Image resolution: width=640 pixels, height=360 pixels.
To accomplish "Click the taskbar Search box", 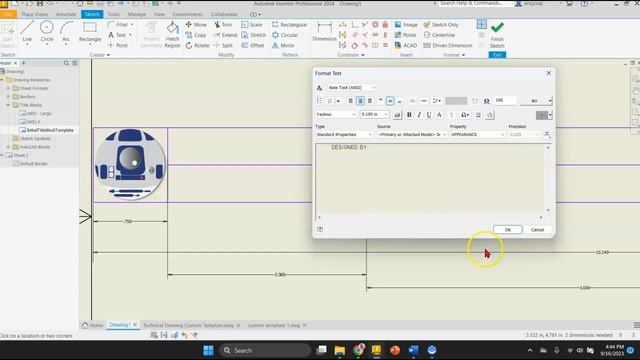I will coord(265,350).
